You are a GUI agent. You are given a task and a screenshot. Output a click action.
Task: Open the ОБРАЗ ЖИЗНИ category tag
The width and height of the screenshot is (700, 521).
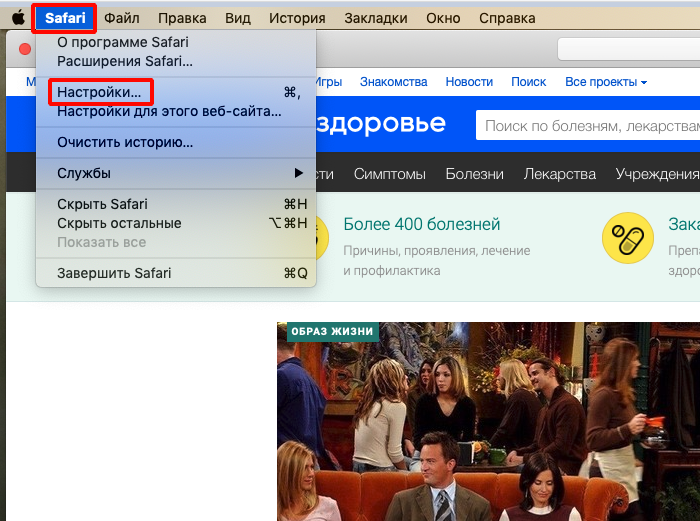click(333, 332)
